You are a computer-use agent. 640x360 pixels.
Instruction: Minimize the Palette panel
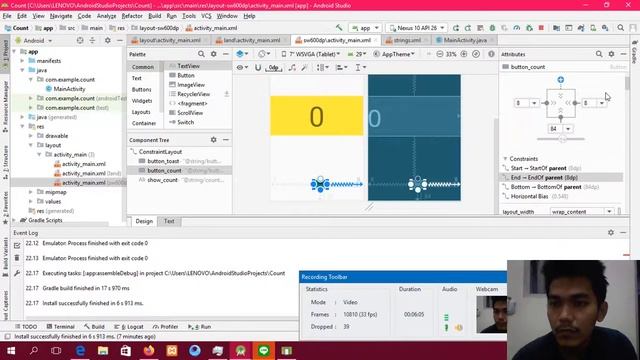[x=226, y=54]
